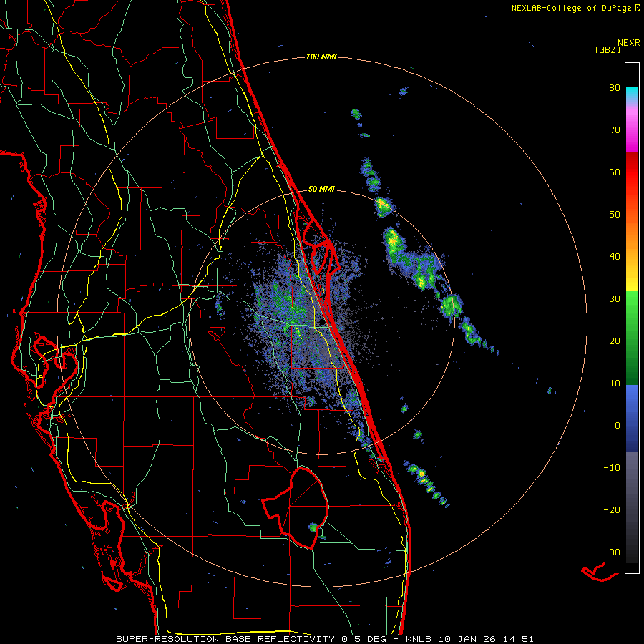The height and width of the screenshot is (644, 644).
Task: Click the 10 value on the dBZ scale
Action: coord(615,384)
